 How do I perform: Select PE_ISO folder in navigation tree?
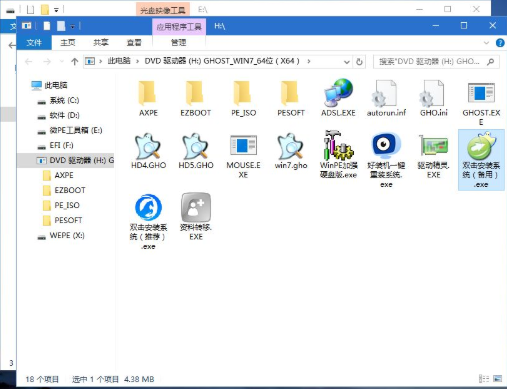[x=67, y=205]
